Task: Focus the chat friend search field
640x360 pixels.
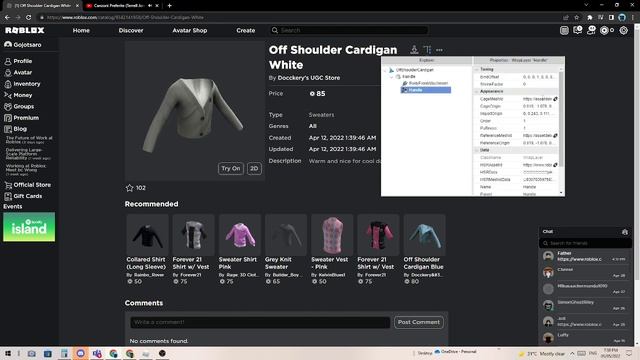Action: [585, 243]
